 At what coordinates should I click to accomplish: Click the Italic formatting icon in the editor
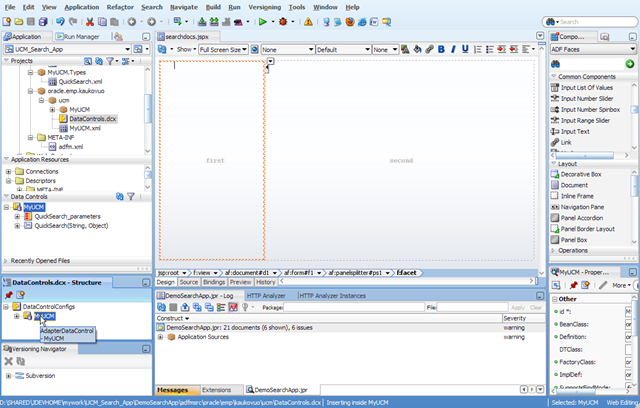453,49
